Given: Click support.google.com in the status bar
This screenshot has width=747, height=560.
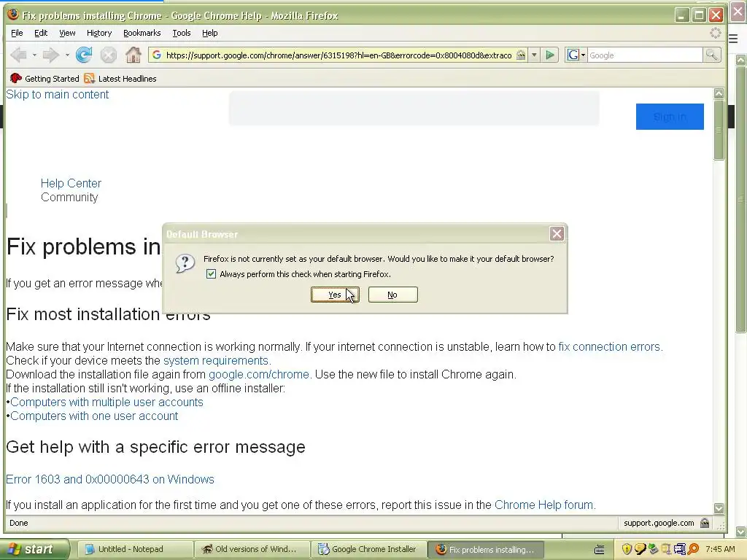Looking at the screenshot, I should coord(659,523).
